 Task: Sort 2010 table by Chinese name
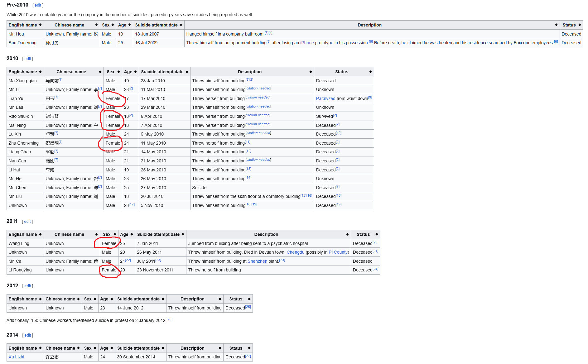[x=74, y=72]
